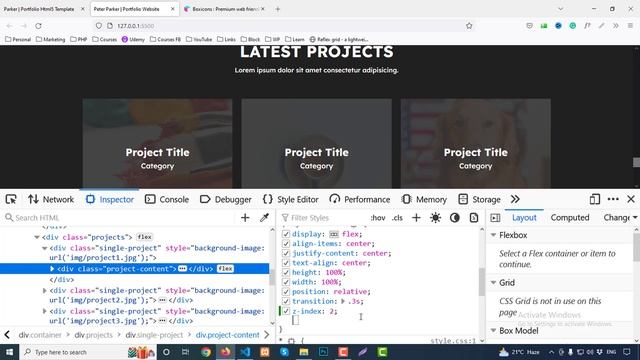
Task: Expand the project-content div node
Action: pyautogui.click(x=52, y=269)
